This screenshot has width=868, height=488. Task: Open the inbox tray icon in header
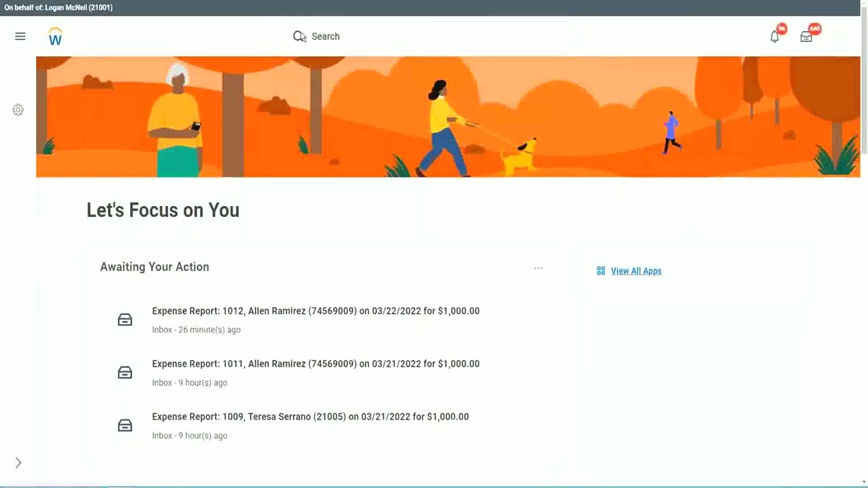(806, 37)
